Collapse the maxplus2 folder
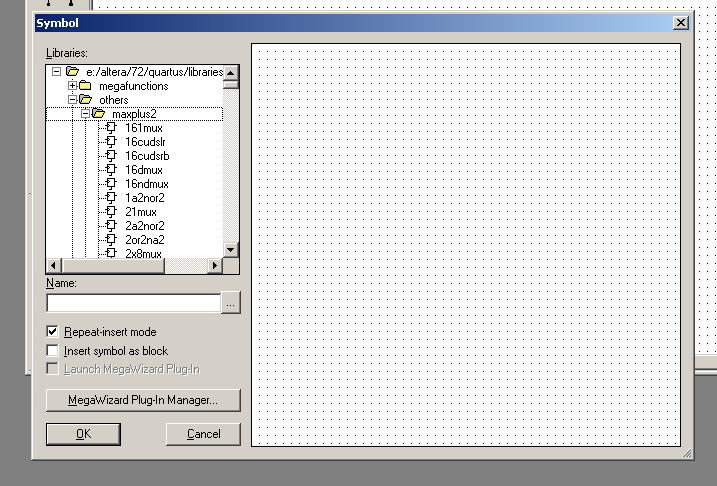This screenshot has height=486, width=717. [x=85, y=113]
